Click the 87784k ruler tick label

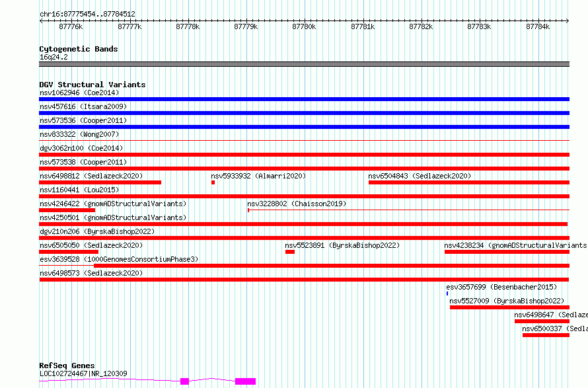[538, 26]
